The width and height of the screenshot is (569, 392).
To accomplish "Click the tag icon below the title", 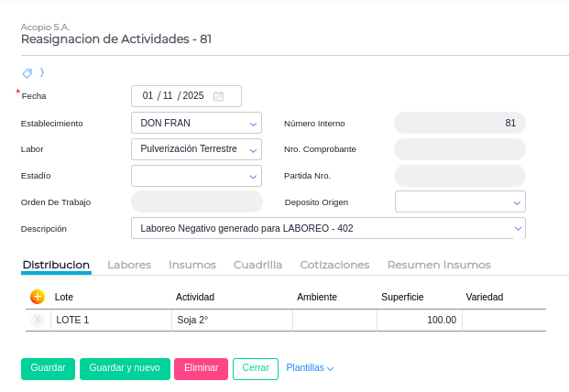I will pyautogui.click(x=27, y=73).
